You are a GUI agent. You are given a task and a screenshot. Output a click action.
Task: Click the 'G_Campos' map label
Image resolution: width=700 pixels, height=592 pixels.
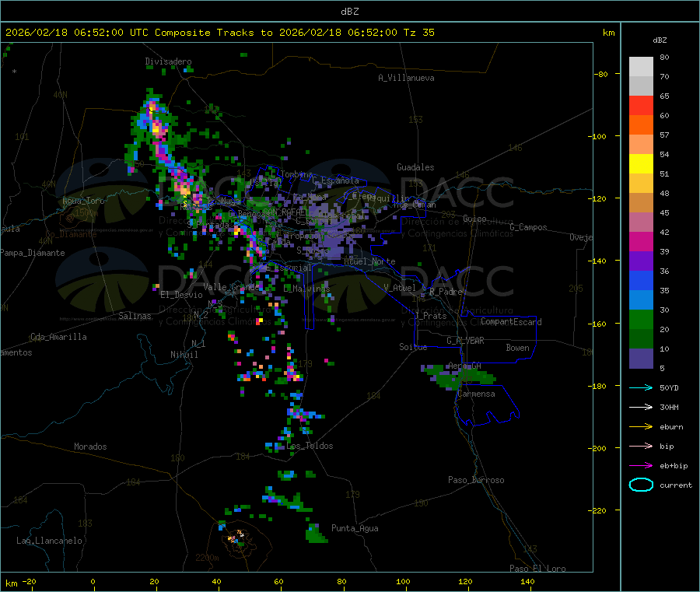pos(528,227)
